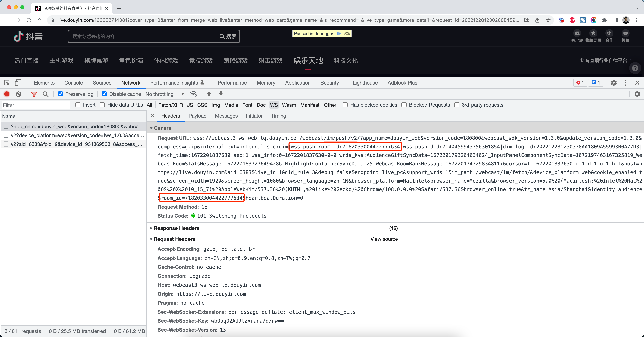
Task: Enable the Invert filter checkbox
Action: 78,105
